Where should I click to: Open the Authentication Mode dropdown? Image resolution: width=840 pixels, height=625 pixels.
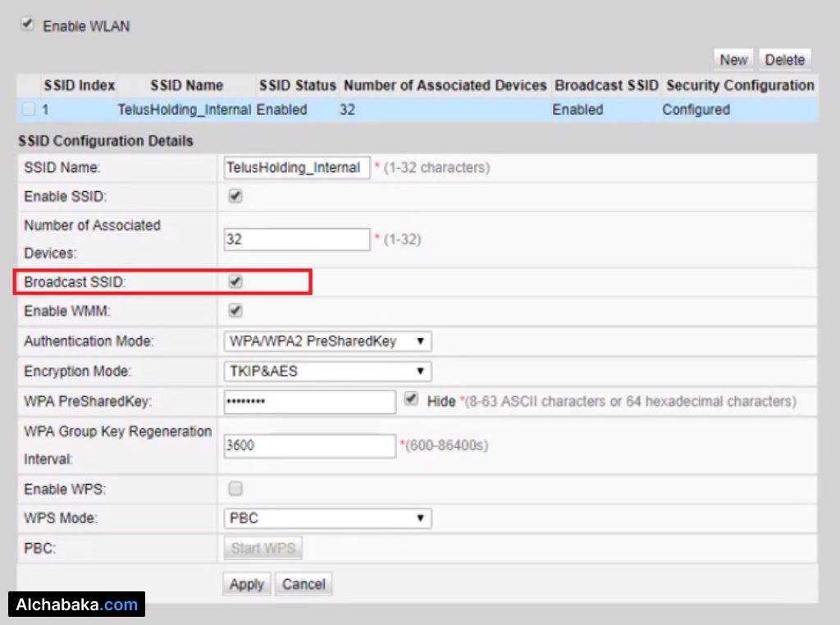tap(327, 341)
